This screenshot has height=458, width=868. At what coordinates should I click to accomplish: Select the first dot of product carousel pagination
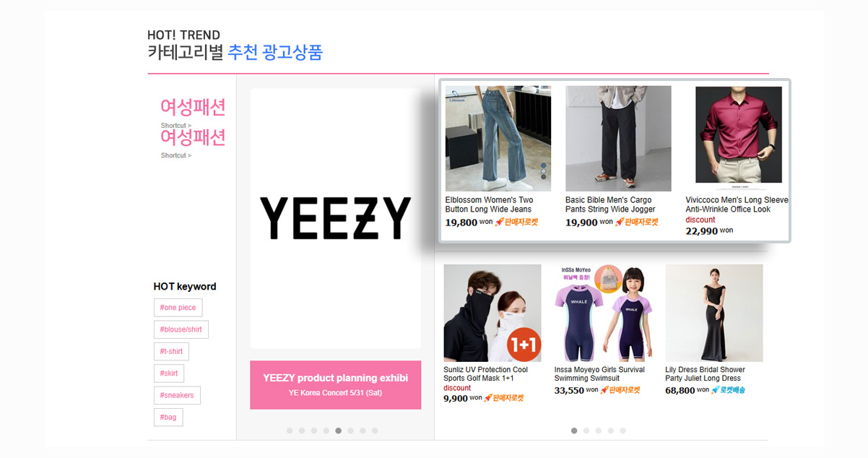pyautogui.click(x=574, y=431)
